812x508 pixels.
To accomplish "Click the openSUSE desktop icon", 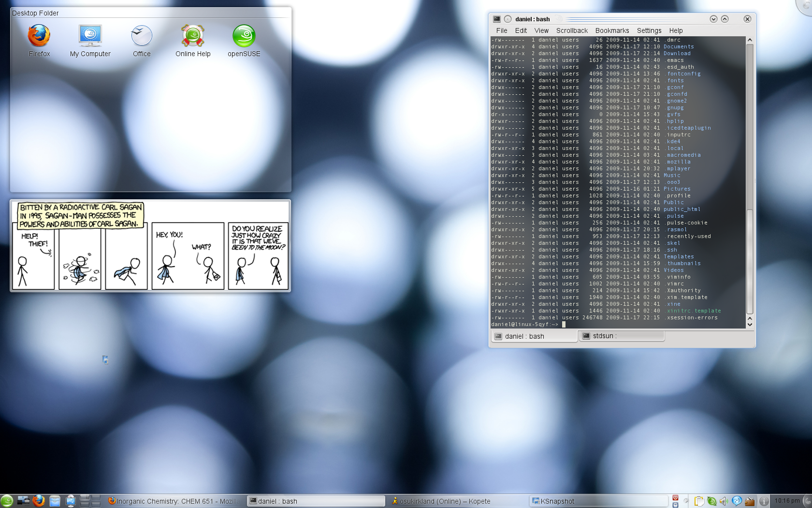I will coord(244,37).
